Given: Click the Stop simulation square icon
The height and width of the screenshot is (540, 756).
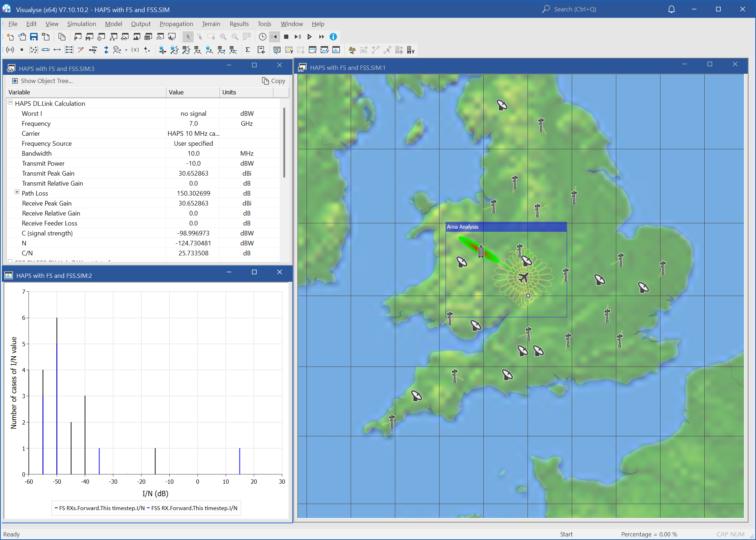Looking at the screenshot, I should click(286, 37).
